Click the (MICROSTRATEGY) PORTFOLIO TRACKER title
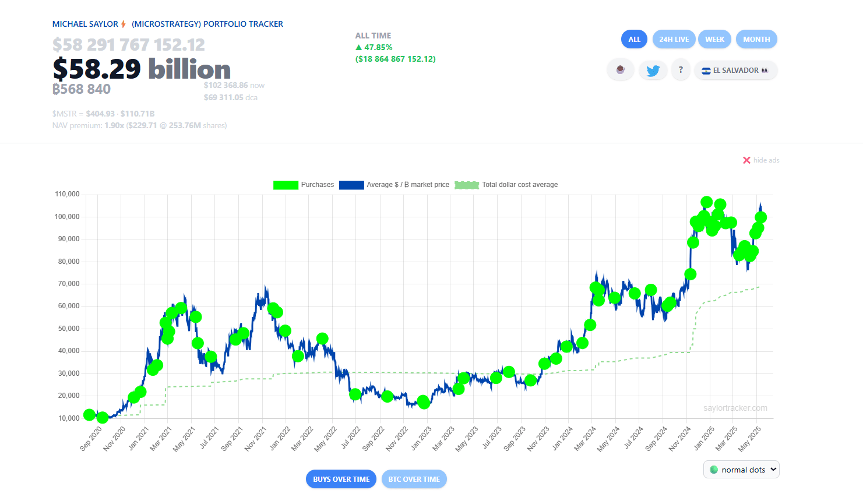Viewport: 863px width, 504px height. click(x=207, y=24)
